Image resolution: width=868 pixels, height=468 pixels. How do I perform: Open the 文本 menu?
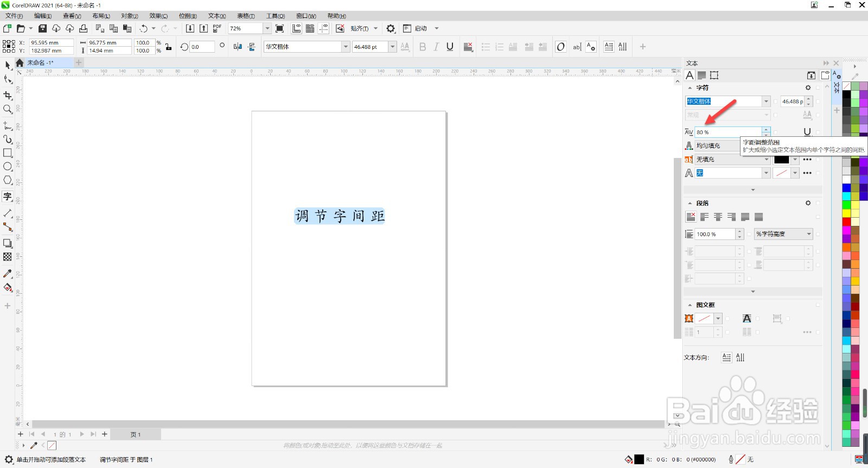(217, 16)
